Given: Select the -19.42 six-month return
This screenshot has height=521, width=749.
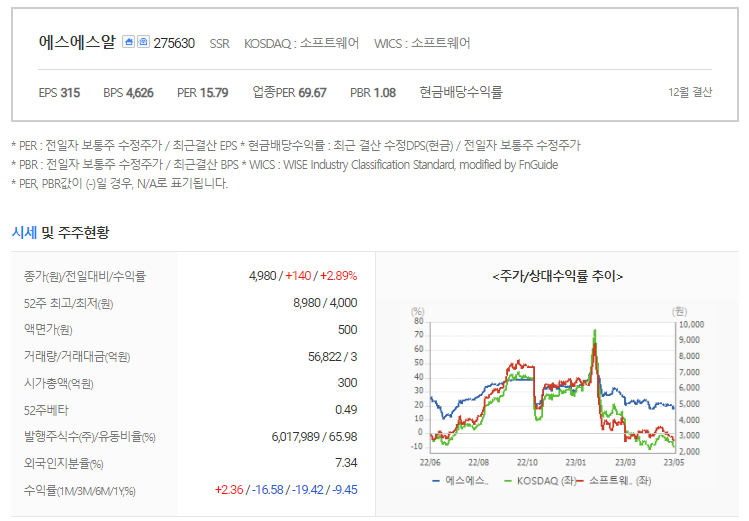Looking at the screenshot, I should pyautogui.click(x=308, y=489).
